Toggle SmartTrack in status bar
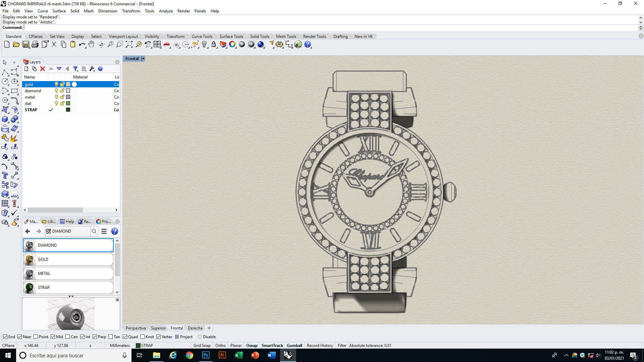The height and width of the screenshot is (362, 644). 272,346
